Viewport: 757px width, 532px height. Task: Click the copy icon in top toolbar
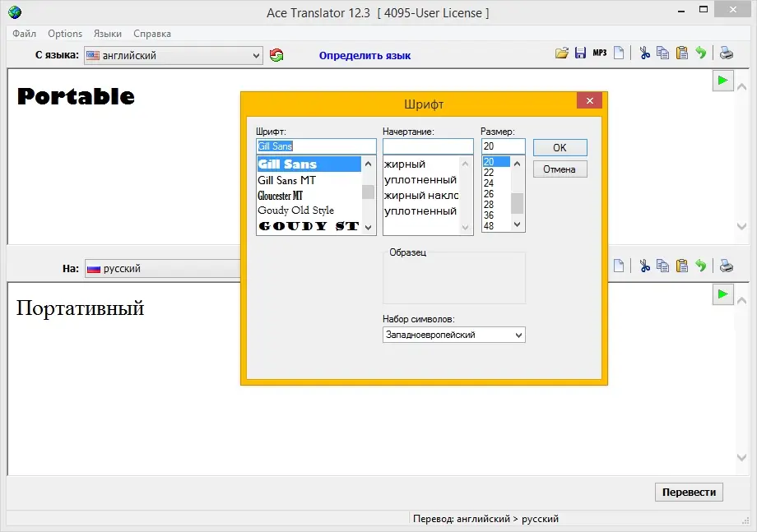click(x=663, y=53)
